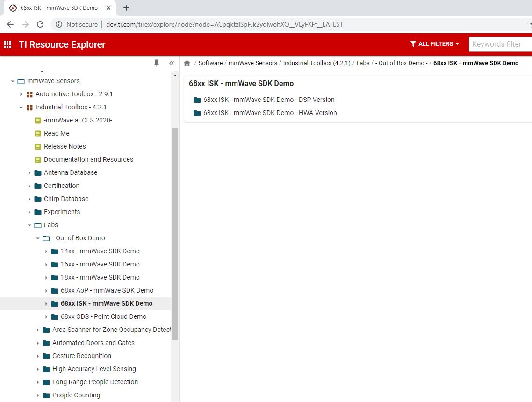This screenshot has width=532, height=402.
Task: Click Gesture Recognition folder icon
Action: pyautogui.click(x=46, y=356)
